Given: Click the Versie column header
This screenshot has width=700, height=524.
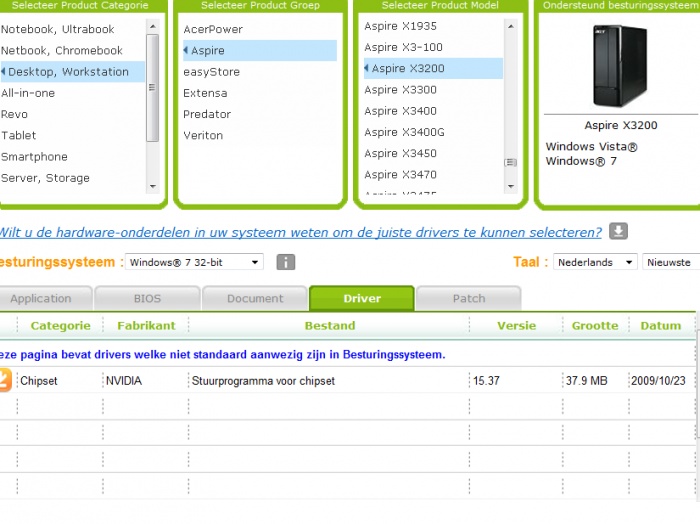Looking at the screenshot, I should click(x=517, y=325).
